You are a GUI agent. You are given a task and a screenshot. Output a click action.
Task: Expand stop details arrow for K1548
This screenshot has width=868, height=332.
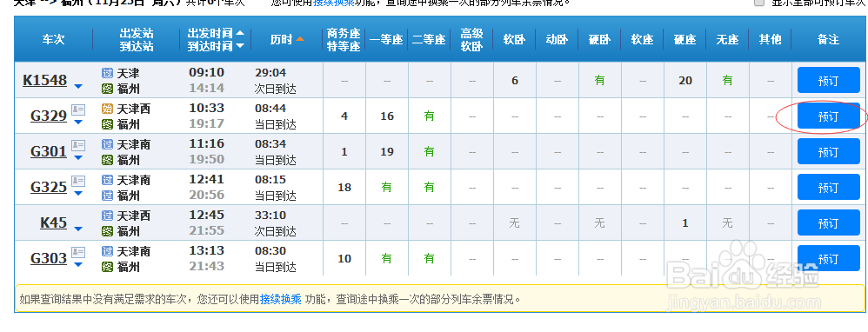78,86
